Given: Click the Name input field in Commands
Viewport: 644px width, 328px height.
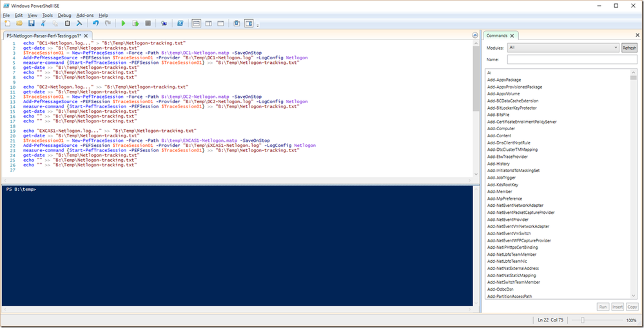Looking at the screenshot, I should click(572, 59).
